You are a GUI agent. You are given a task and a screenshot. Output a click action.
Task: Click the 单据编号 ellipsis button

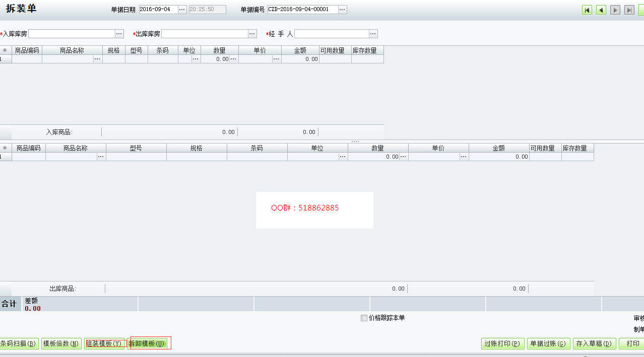pyautogui.click(x=342, y=10)
